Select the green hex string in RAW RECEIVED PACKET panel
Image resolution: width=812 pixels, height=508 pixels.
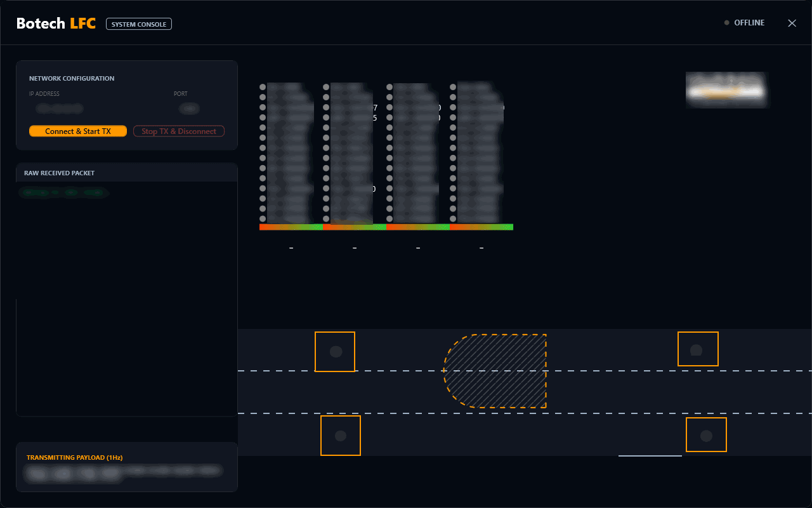coord(63,192)
